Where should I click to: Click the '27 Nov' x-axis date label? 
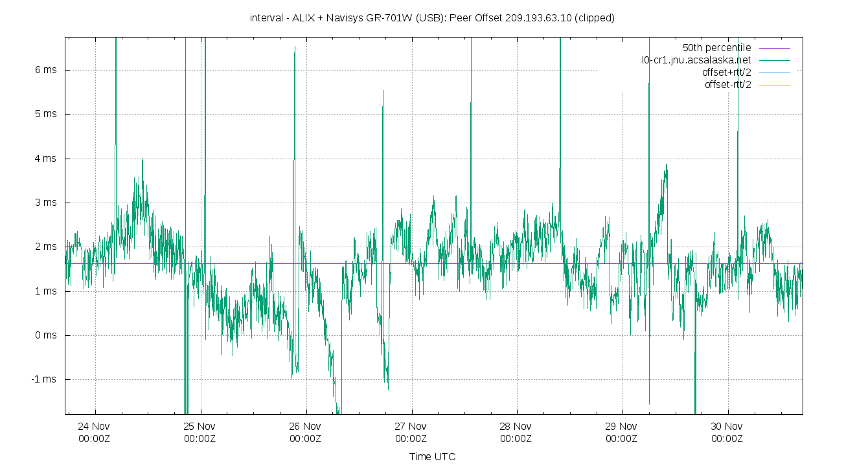click(411, 427)
